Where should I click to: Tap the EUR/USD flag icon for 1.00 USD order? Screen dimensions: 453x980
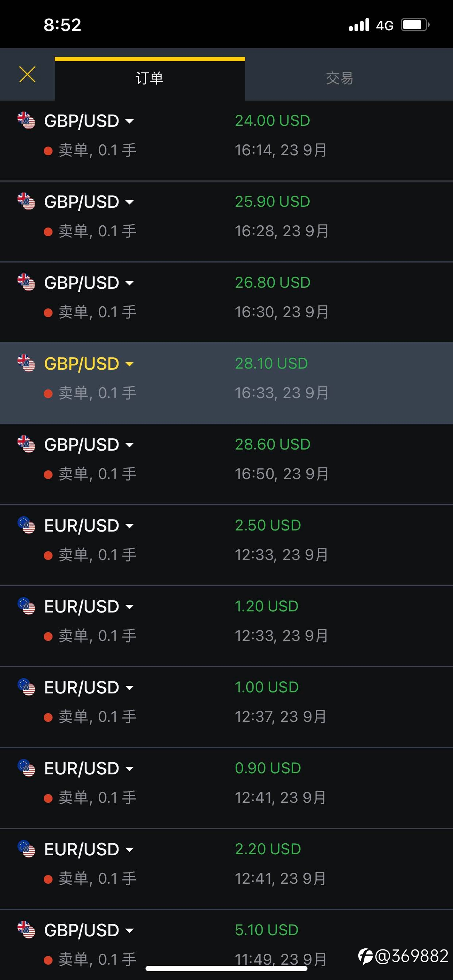pos(26,688)
